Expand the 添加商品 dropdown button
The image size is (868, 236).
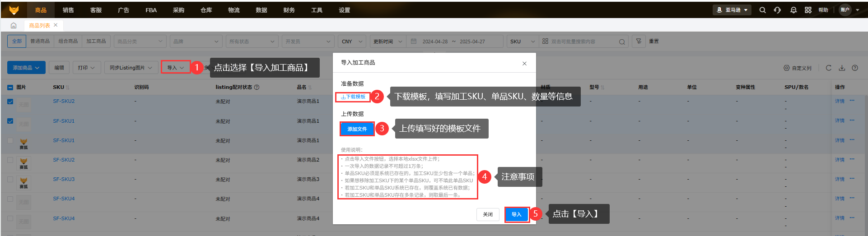[x=26, y=68]
